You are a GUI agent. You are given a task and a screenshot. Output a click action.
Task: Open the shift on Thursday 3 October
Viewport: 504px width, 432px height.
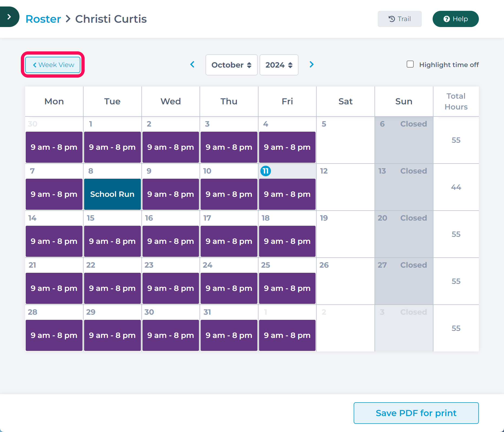pyautogui.click(x=229, y=147)
